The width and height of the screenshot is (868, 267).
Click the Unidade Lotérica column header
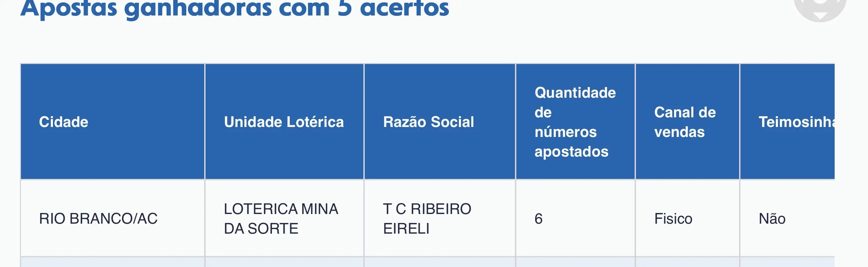click(284, 122)
